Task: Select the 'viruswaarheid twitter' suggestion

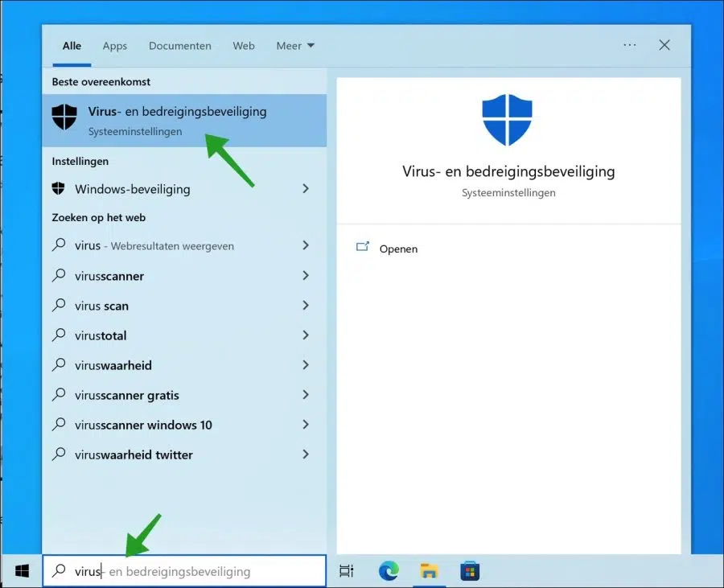Action: [184, 454]
